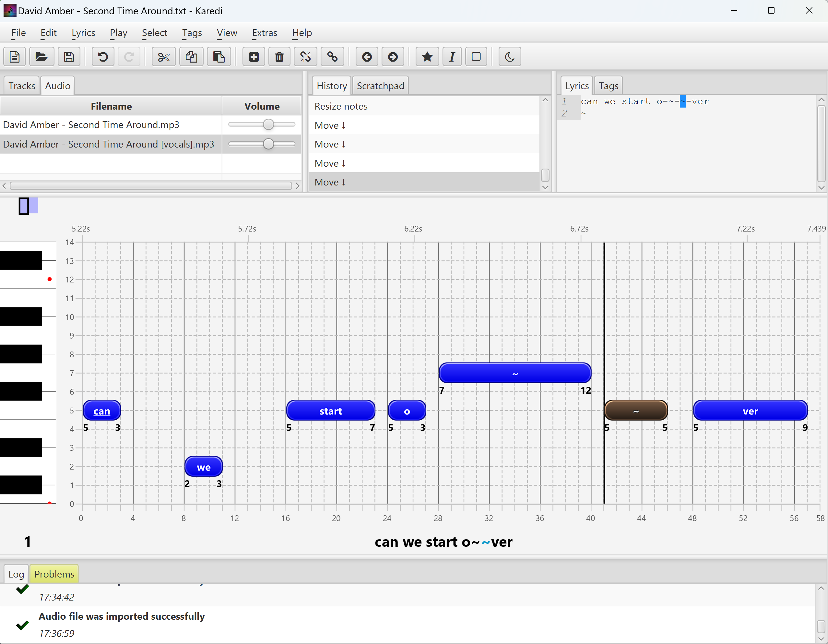Click the Open folder toolbar icon

point(41,57)
